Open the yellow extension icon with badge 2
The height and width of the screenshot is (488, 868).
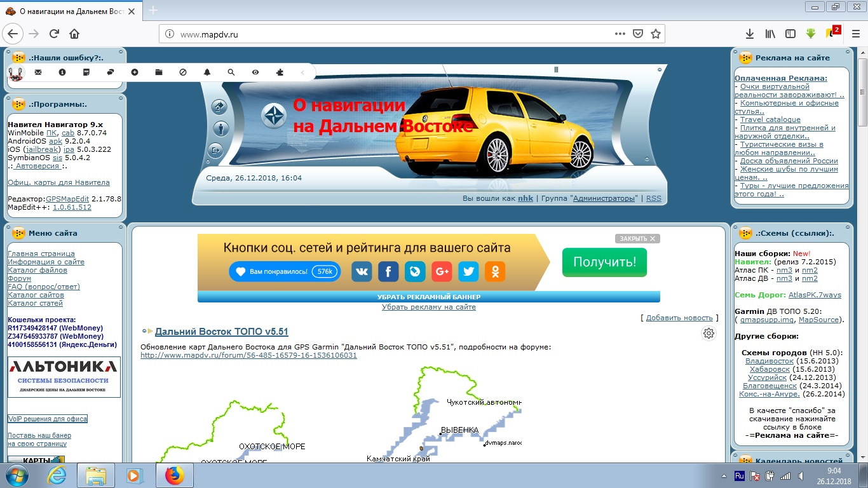(x=832, y=32)
